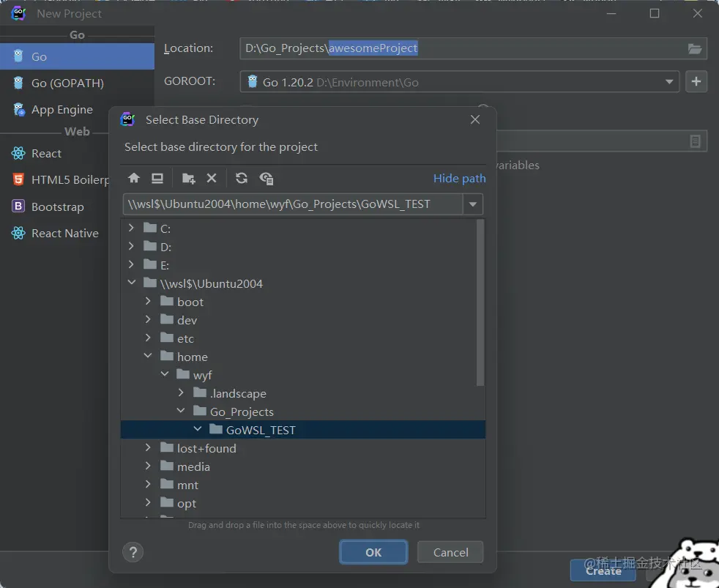This screenshot has width=719, height=588.
Task: Collapse the wyf folder
Action: (x=165, y=374)
